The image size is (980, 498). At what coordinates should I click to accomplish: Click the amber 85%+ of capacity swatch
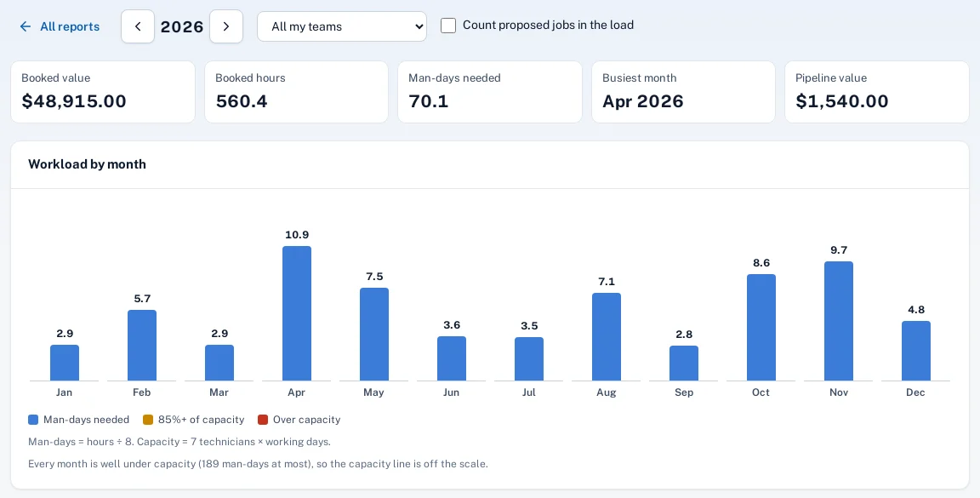[x=148, y=420]
